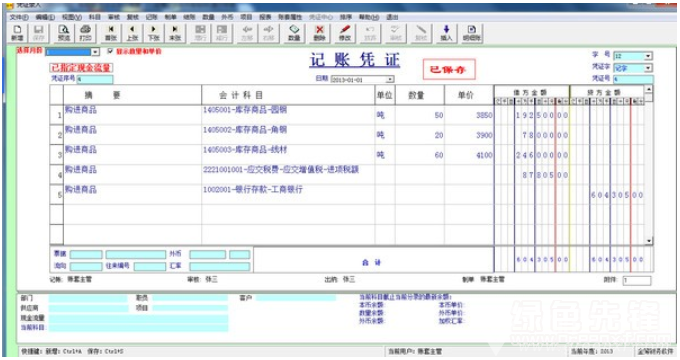Viewport: 680px width, 360px height.
Task: Click the blue down-arrow 插入 insert icon
Action: tap(446, 33)
